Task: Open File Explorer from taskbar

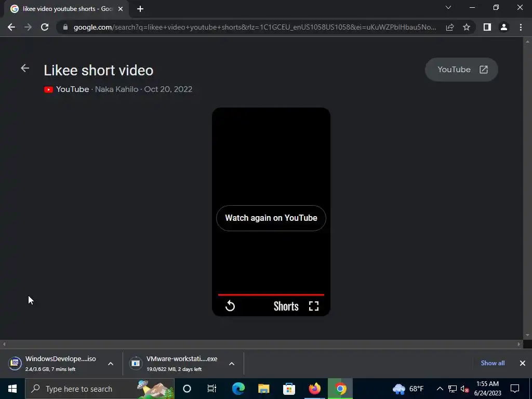Action: (x=263, y=389)
